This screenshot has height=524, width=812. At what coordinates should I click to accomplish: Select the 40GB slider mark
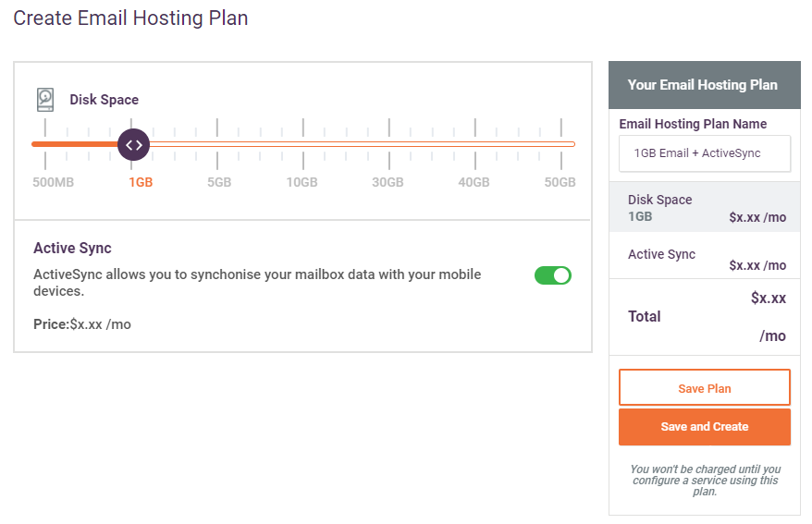(x=475, y=144)
